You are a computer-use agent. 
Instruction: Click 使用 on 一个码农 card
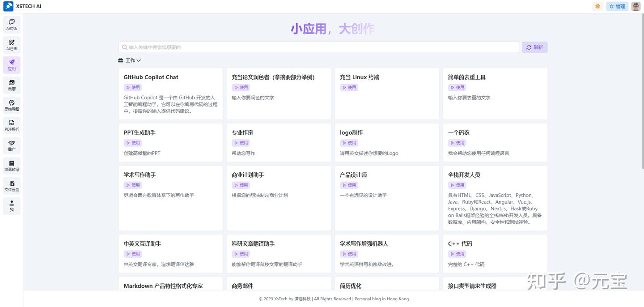(x=457, y=143)
